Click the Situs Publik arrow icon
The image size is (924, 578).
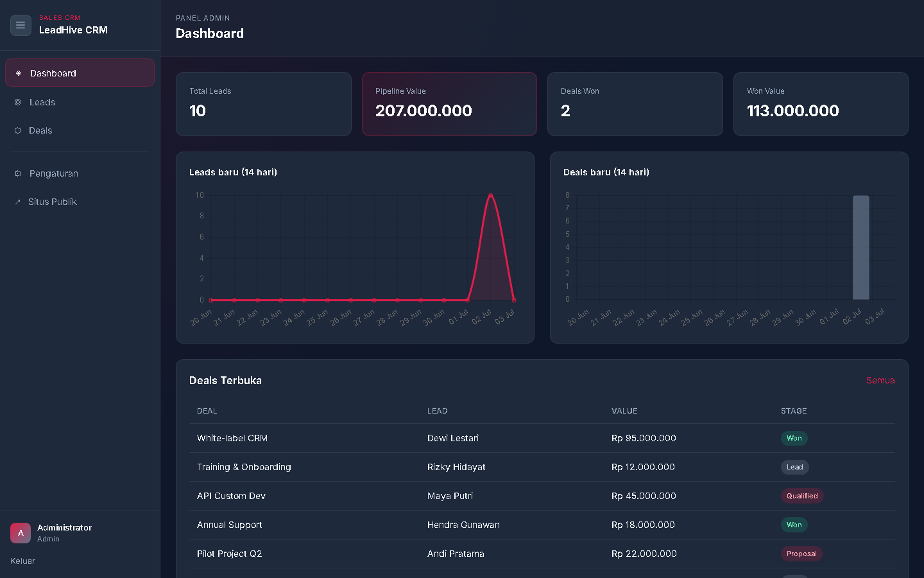(x=18, y=202)
